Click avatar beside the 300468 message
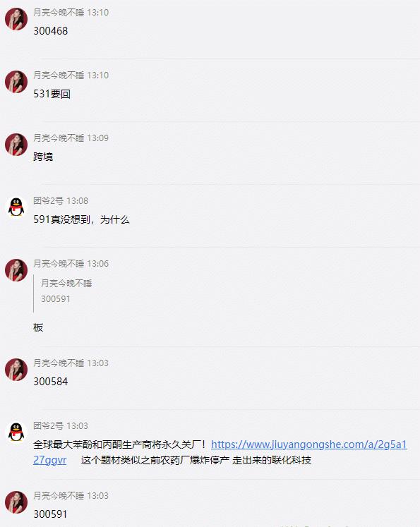The height and width of the screenshot is (527, 420). (x=16, y=19)
